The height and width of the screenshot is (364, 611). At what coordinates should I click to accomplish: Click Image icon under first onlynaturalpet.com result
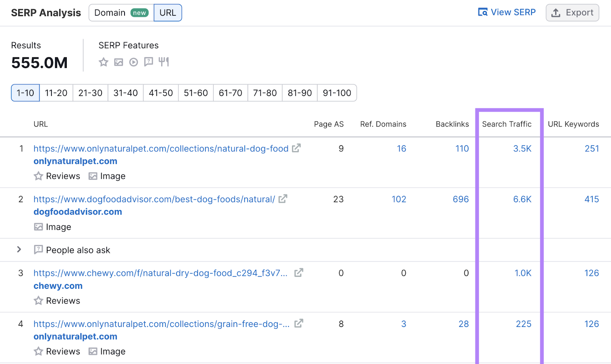point(93,176)
